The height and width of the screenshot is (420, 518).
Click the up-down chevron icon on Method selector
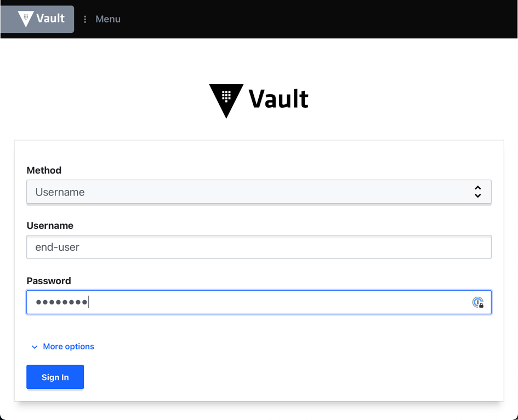[477, 192]
